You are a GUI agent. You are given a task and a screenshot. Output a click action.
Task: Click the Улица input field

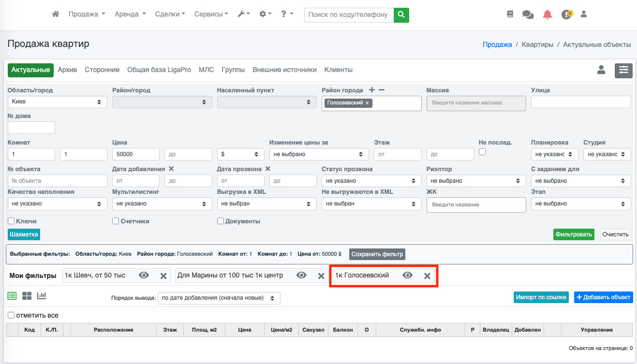coord(581,102)
